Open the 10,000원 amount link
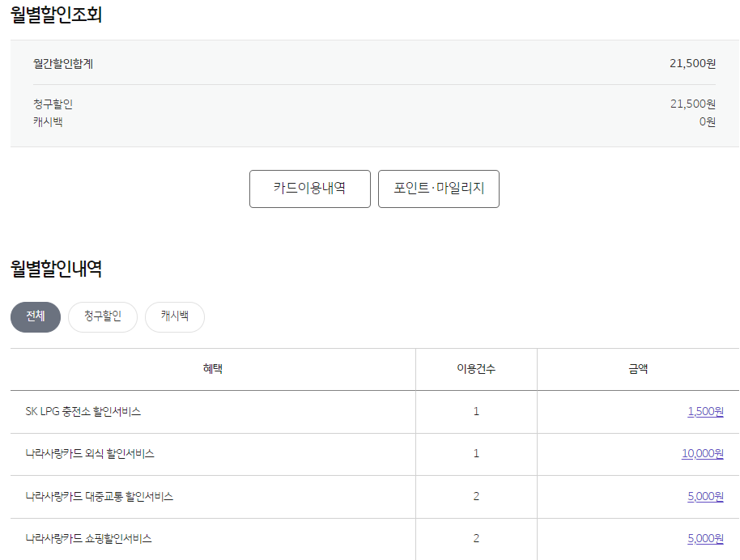The image size is (740, 560). pyautogui.click(x=703, y=454)
